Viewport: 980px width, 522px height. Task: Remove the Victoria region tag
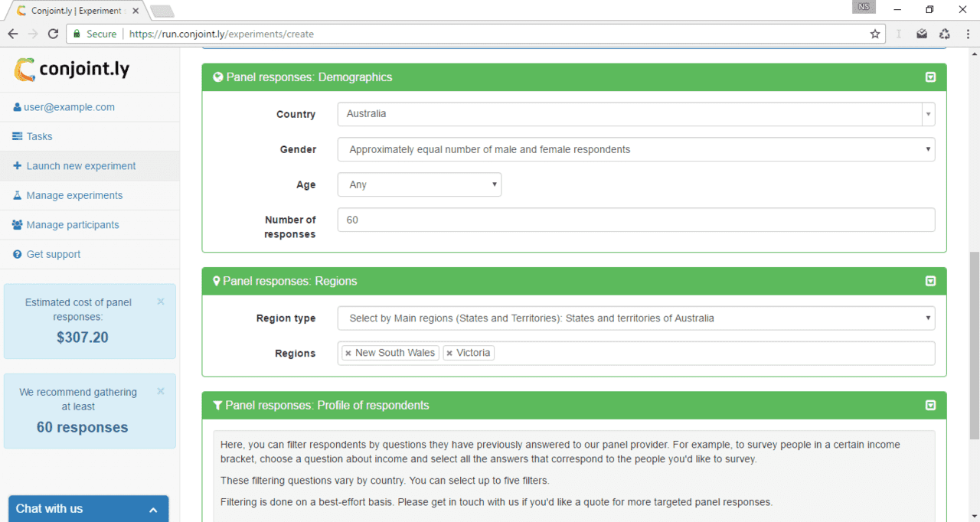click(x=449, y=353)
